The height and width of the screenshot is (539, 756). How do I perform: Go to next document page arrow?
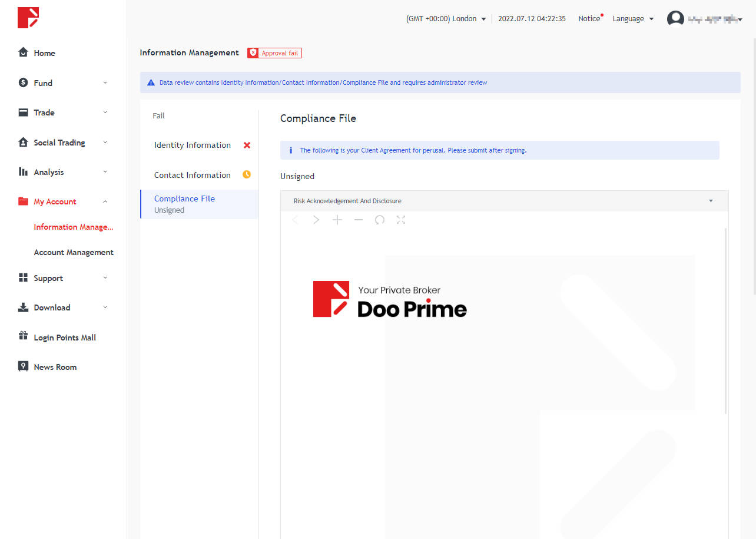(x=316, y=220)
